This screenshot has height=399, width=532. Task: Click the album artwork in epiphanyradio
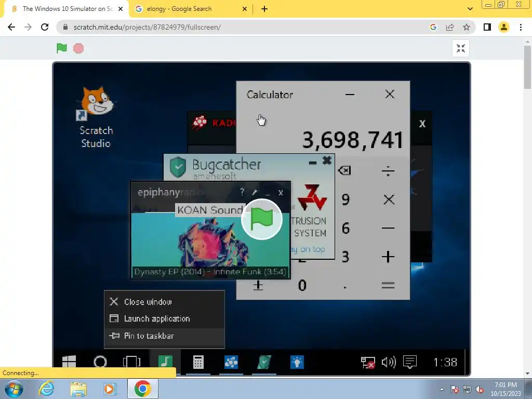[214, 243]
